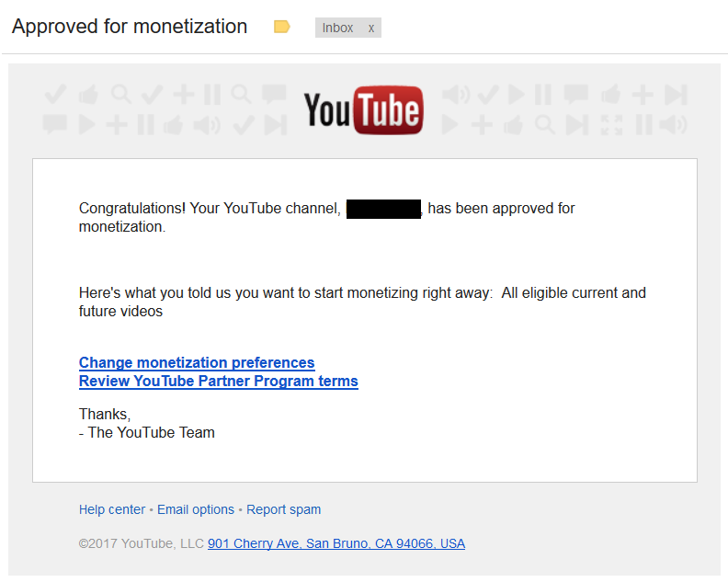Open the Help center link
728x582 pixels.
(x=112, y=509)
